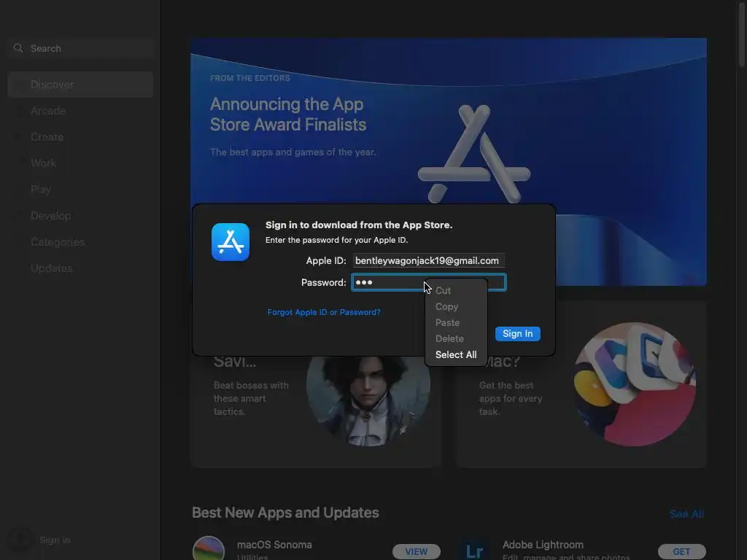Viewport: 747px width, 560px height.
Task: Open the 'Get the best apps for every task' card
Action: pyautogui.click(x=581, y=384)
